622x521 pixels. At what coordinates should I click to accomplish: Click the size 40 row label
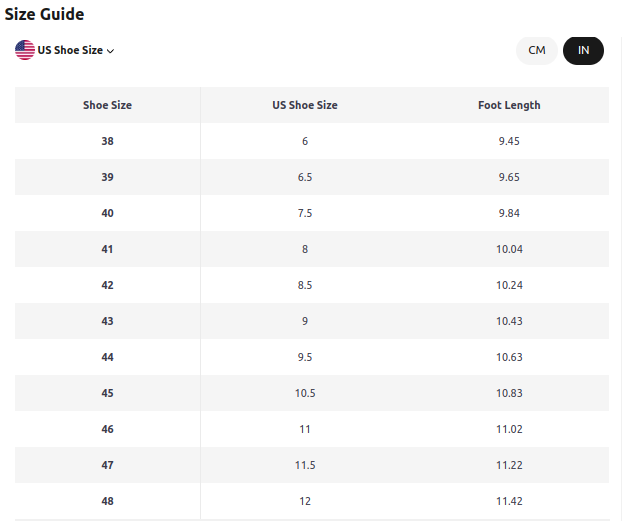click(108, 213)
